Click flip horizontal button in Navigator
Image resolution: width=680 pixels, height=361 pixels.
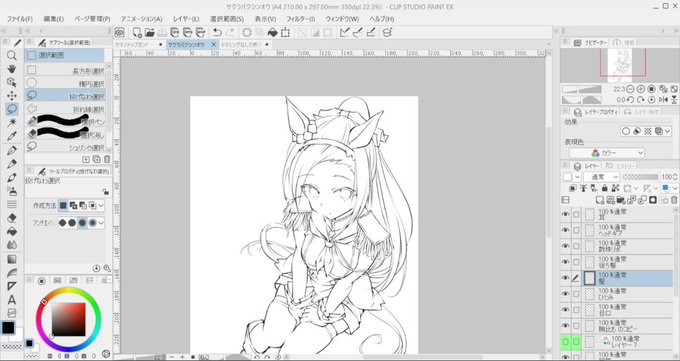tap(664, 100)
